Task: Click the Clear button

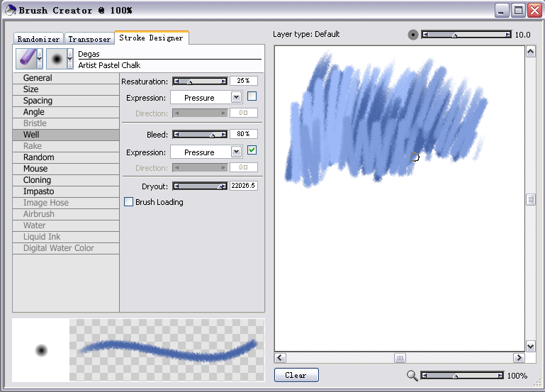Action: tap(296, 375)
